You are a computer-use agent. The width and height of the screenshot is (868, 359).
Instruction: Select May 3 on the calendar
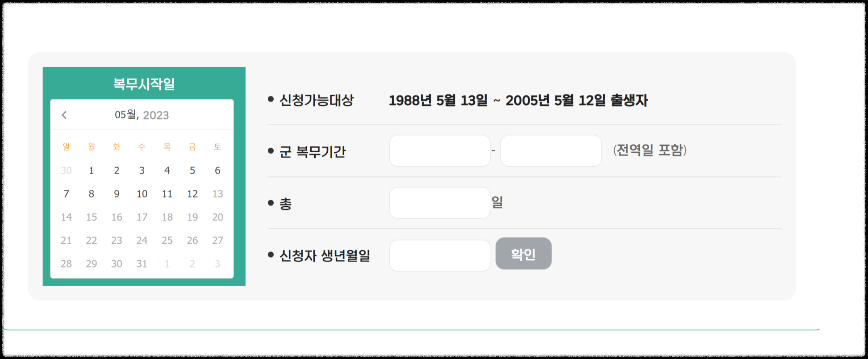click(x=142, y=170)
